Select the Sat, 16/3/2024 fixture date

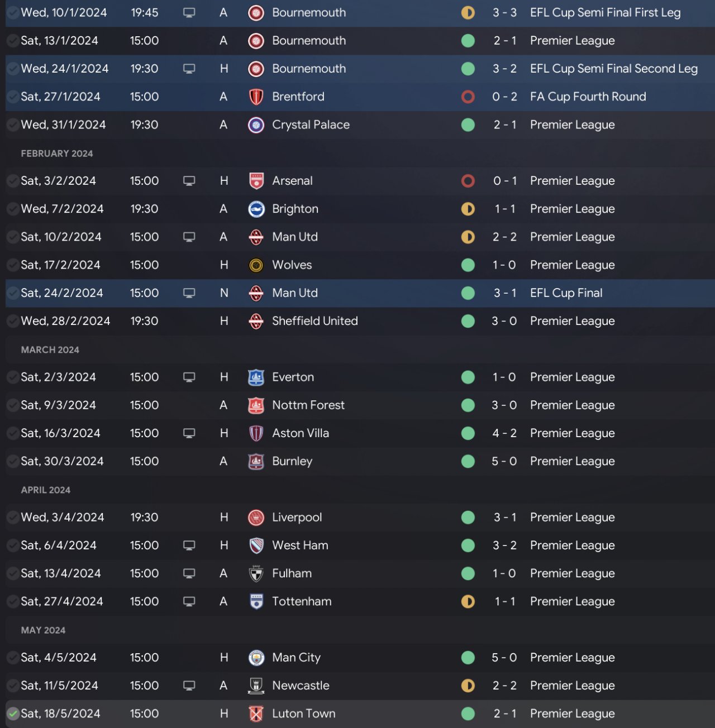60,433
